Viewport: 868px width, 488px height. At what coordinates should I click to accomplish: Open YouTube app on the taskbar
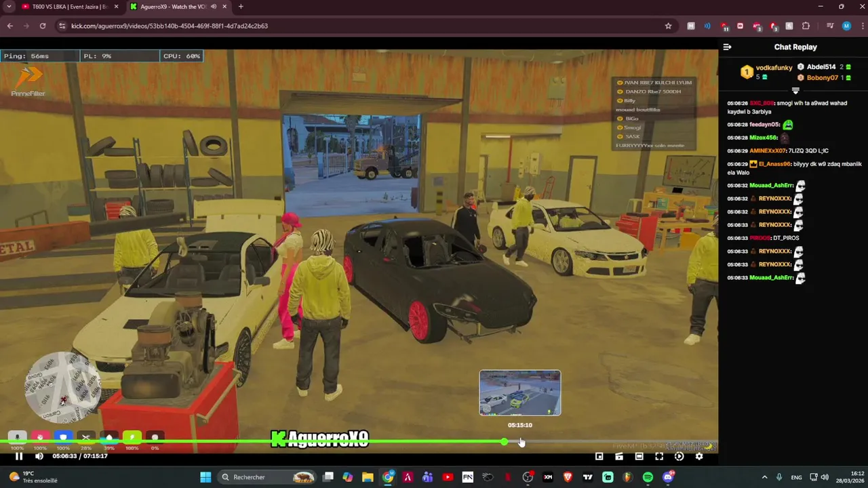point(448,477)
